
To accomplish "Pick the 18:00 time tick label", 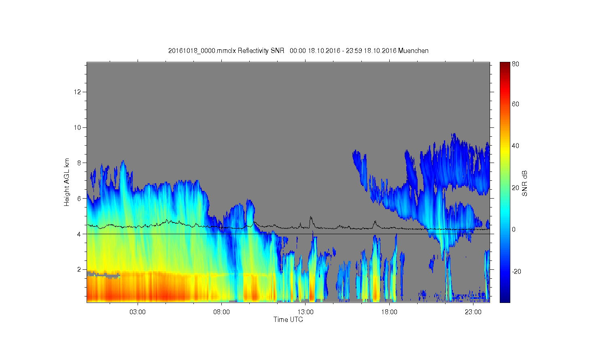I will [389, 312].
